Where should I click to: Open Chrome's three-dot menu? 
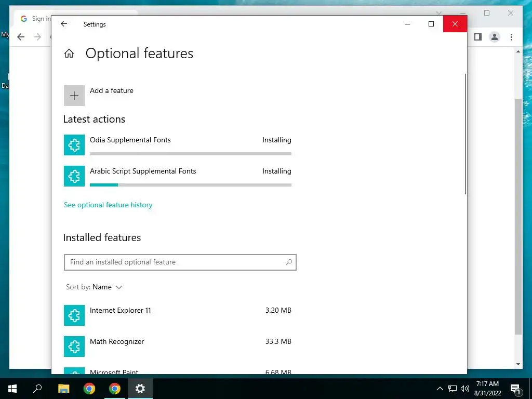point(511,37)
